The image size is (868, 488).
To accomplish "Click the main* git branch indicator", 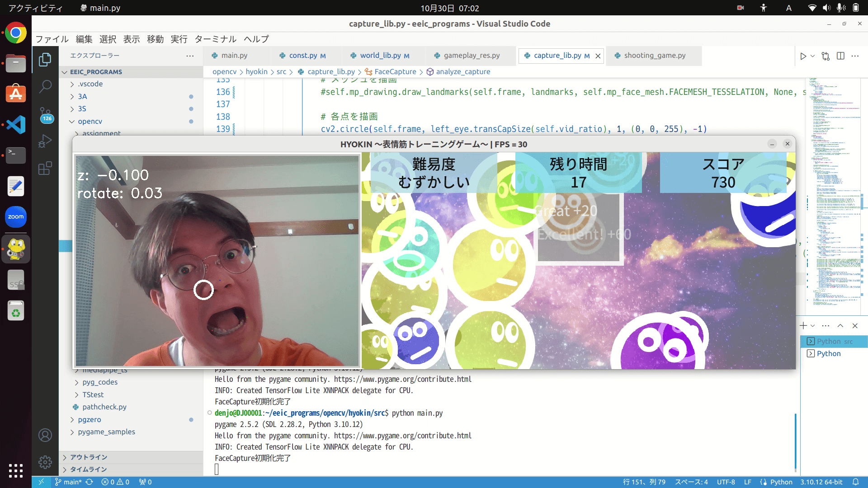I will [x=69, y=482].
